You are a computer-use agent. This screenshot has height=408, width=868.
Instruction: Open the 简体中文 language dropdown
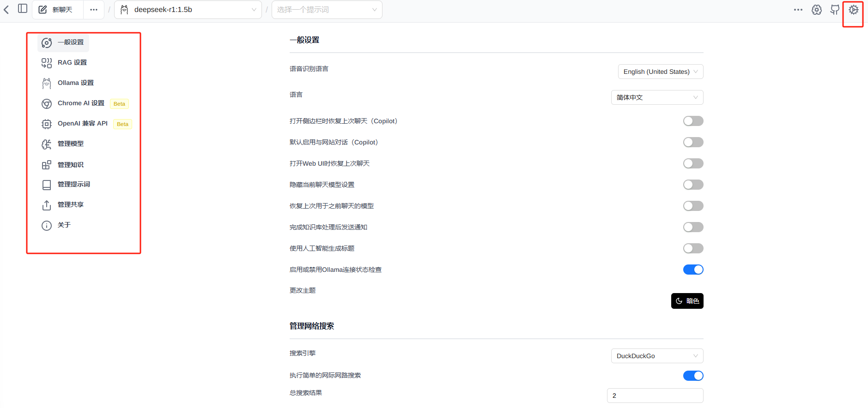657,97
